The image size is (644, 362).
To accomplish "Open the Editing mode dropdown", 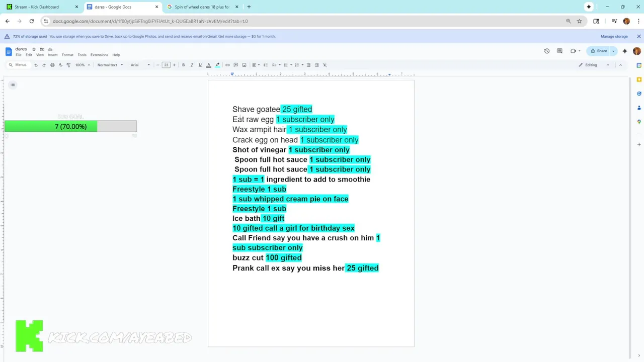I will pyautogui.click(x=594, y=65).
